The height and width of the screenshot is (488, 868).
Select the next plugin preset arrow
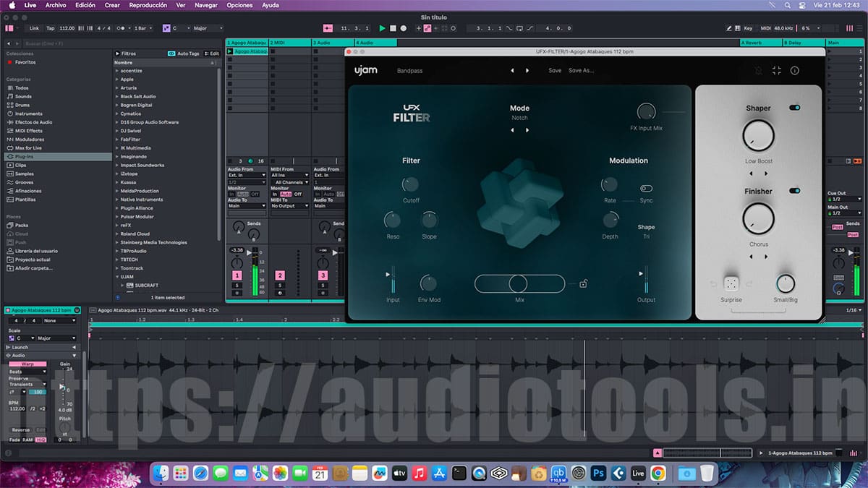527,71
